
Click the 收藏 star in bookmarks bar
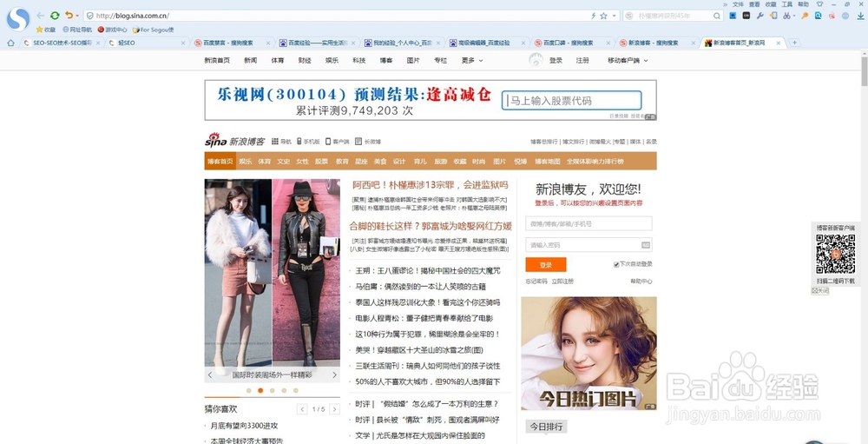(39, 30)
